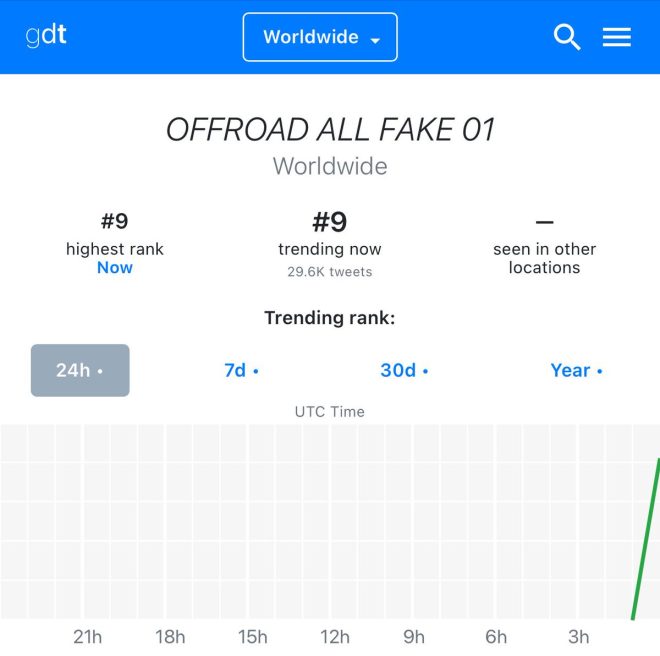660x656 pixels.
Task: Click the green trend line on chart
Action: (646, 539)
